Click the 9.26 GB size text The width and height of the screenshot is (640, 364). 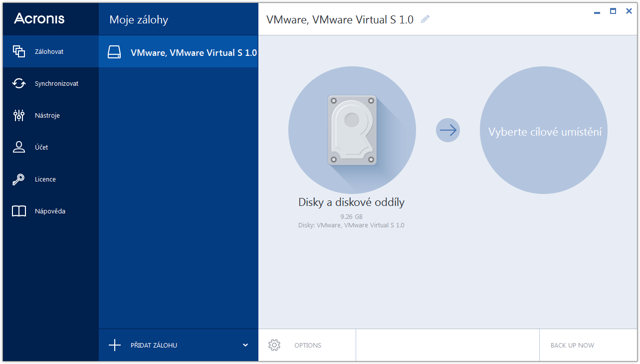click(351, 216)
